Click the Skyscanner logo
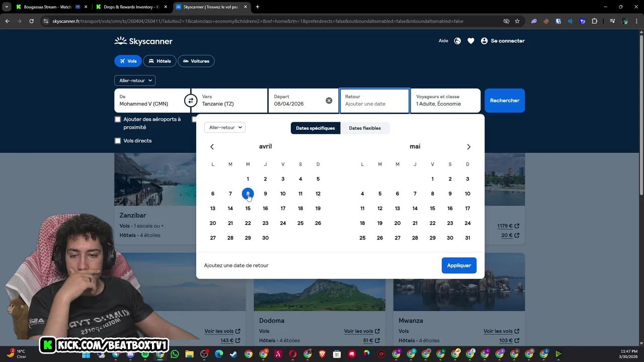This screenshot has height=362, width=644. [x=143, y=41]
